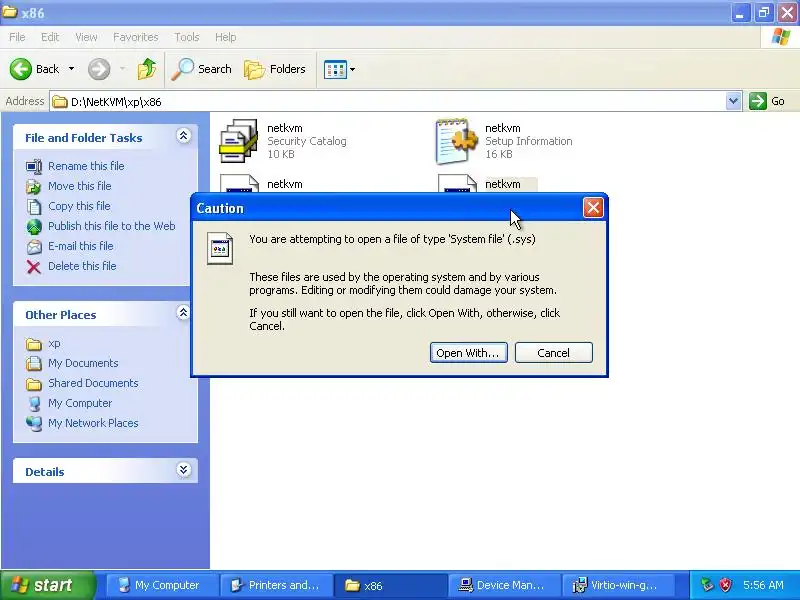This screenshot has width=800, height=600.
Task: Click the Open With... button
Action: click(x=468, y=353)
